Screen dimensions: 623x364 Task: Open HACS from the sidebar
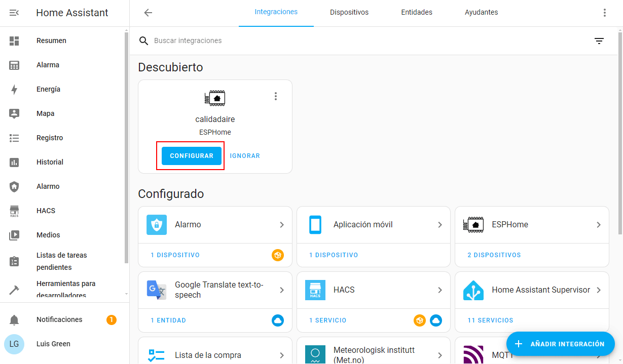tap(46, 211)
